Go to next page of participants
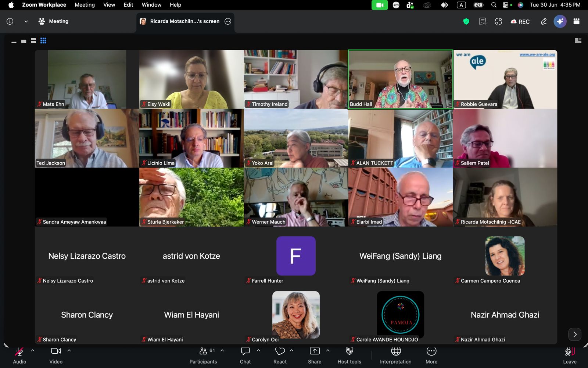This screenshot has width=588, height=368. pos(575,335)
